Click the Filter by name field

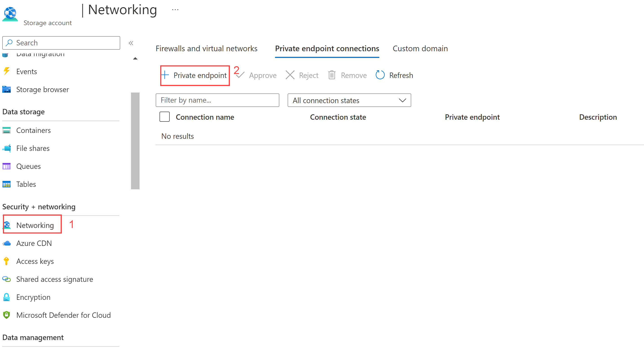click(217, 100)
